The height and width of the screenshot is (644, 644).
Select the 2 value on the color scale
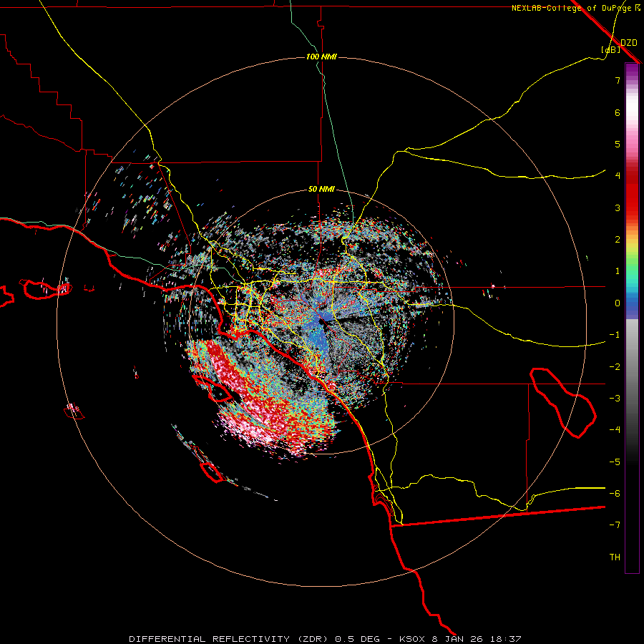tap(618, 240)
